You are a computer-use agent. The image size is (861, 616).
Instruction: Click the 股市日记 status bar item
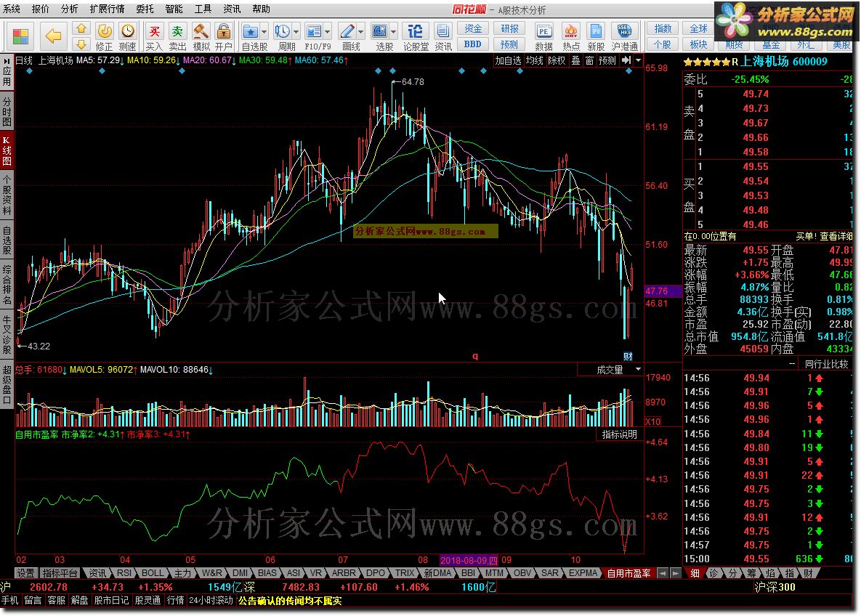(111, 601)
